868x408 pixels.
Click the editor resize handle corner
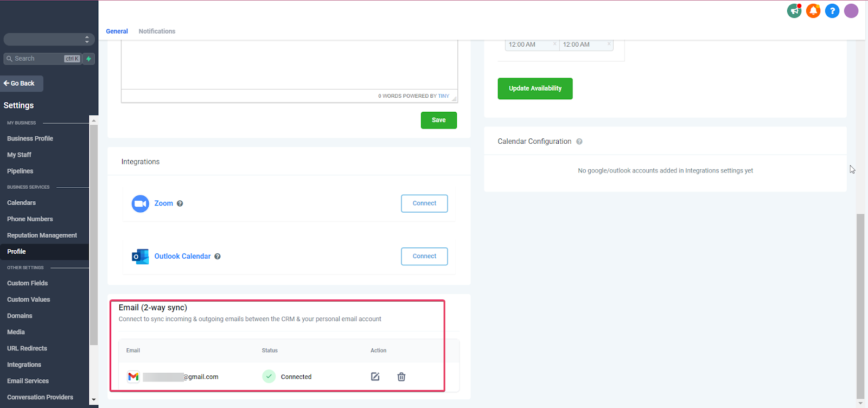tap(454, 99)
